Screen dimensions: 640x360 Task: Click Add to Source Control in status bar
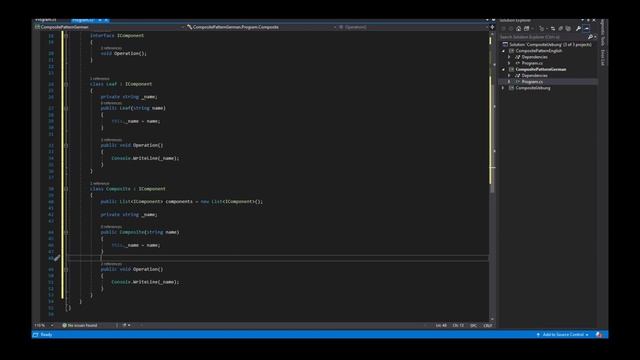tap(562, 334)
